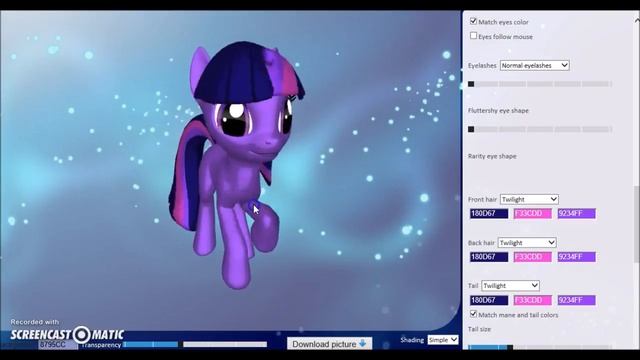Pick Back hair 180D67 color swatch
This screenshot has width=640, height=360.
pyautogui.click(x=489, y=257)
